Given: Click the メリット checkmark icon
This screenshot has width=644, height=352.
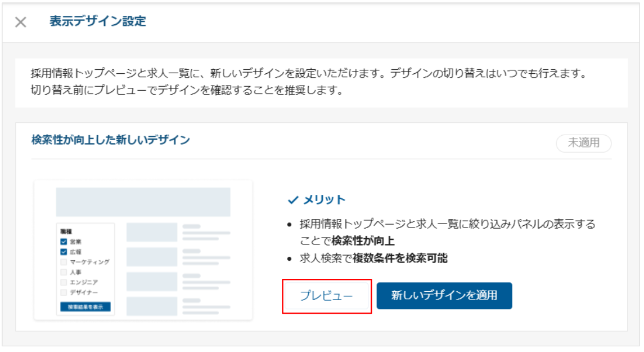Looking at the screenshot, I should point(293,200).
